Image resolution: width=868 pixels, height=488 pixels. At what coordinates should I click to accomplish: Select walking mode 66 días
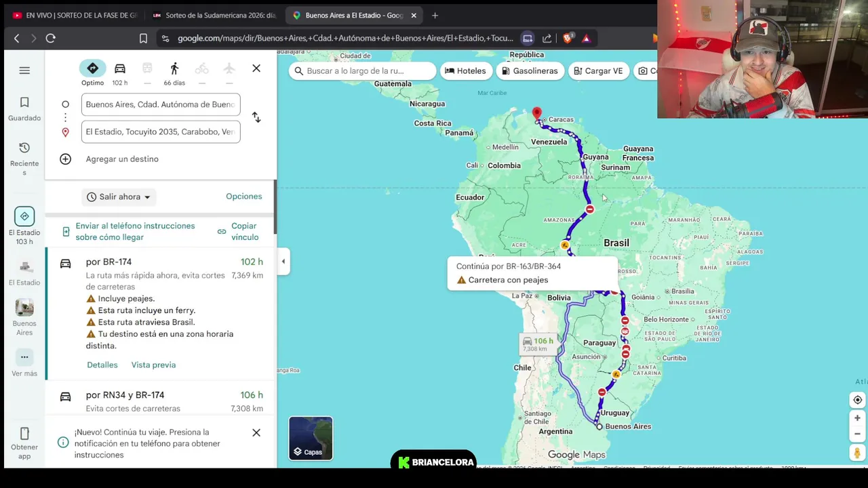click(x=174, y=73)
